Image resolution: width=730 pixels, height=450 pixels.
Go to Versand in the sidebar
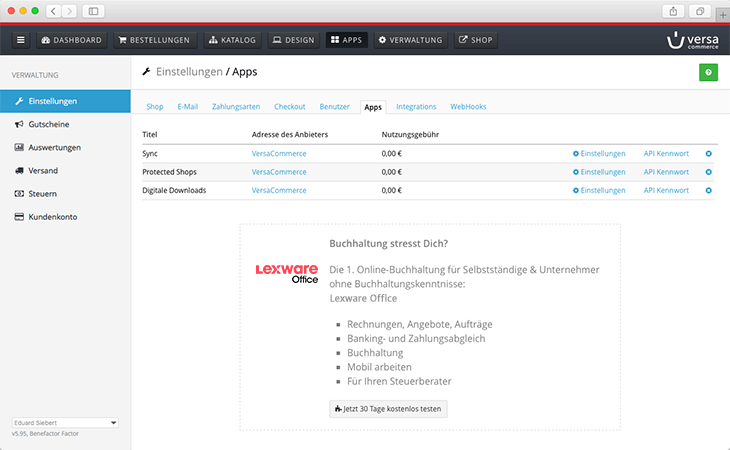coord(43,170)
